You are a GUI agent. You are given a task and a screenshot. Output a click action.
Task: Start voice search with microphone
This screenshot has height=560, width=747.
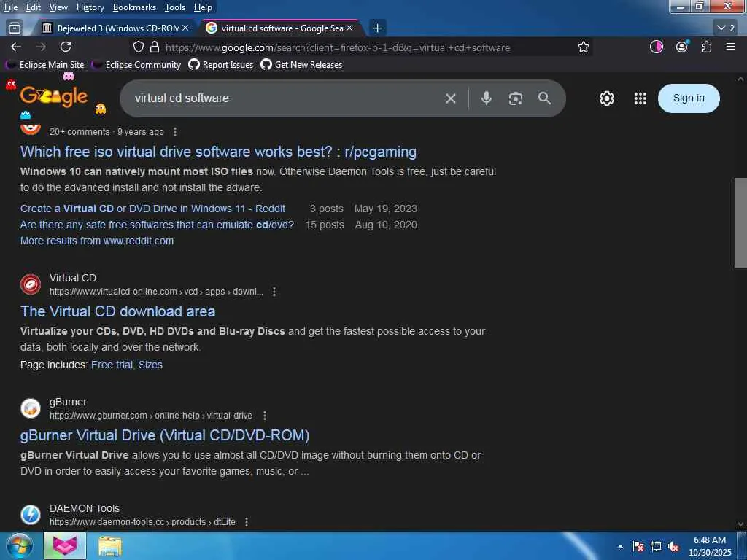click(486, 98)
